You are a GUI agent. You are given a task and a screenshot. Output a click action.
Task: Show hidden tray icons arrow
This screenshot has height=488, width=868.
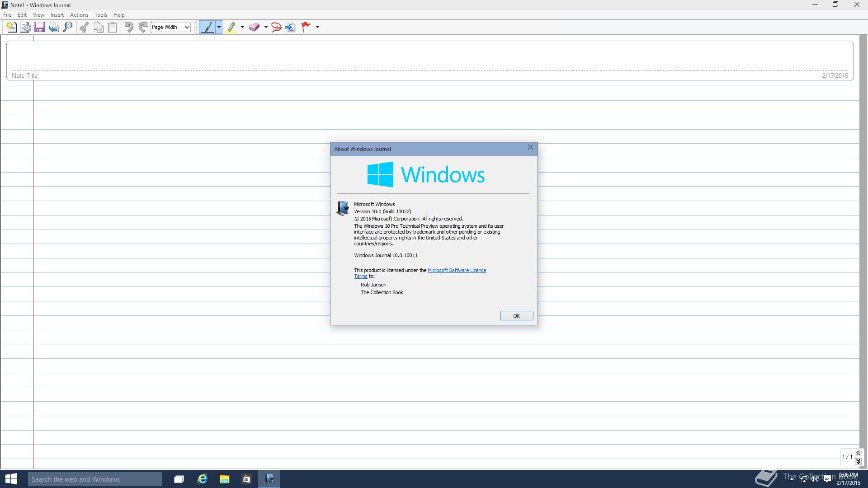(792, 479)
